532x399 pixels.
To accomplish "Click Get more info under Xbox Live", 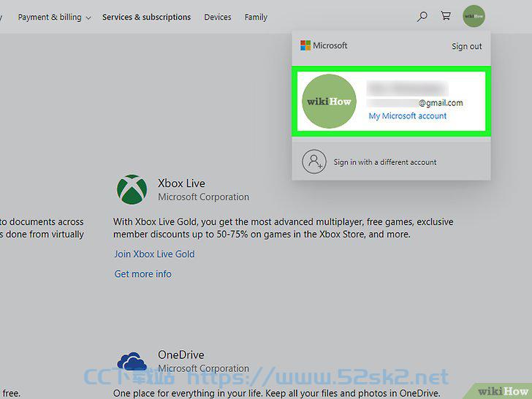I will tap(142, 274).
